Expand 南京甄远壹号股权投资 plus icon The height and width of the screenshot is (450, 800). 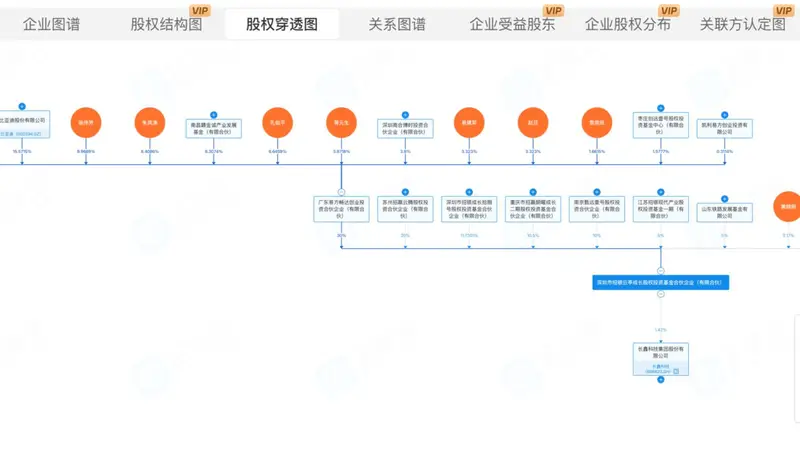[x=597, y=192]
